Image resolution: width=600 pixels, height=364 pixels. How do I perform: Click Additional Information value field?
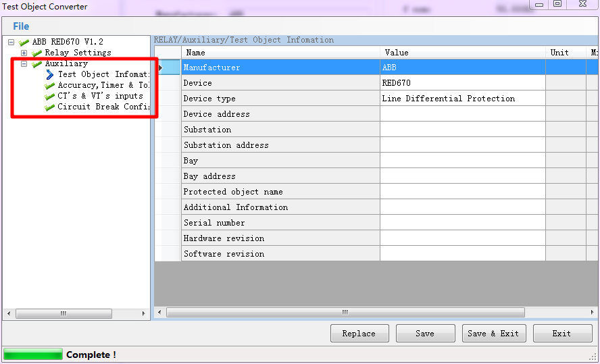click(x=463, y=207)
